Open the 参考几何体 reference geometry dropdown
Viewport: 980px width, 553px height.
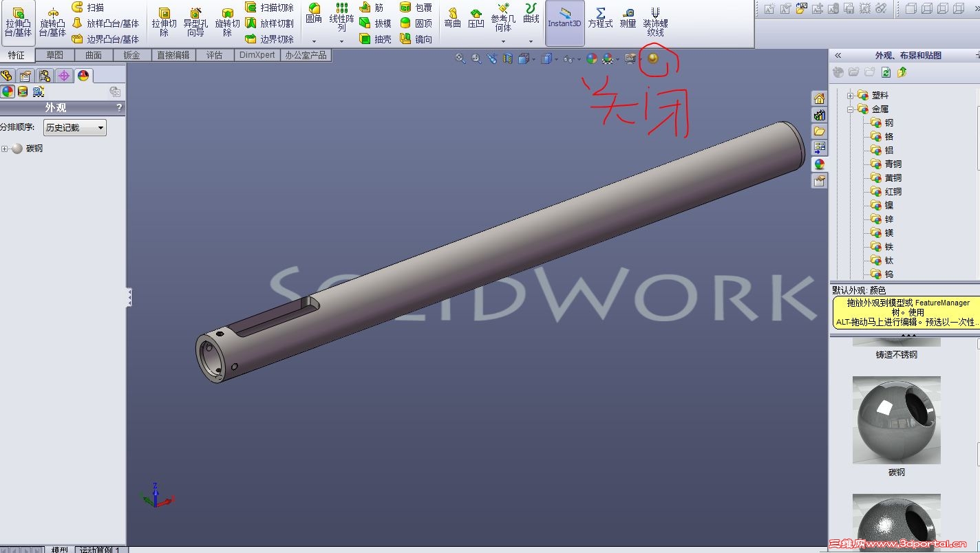pos(503,41)
